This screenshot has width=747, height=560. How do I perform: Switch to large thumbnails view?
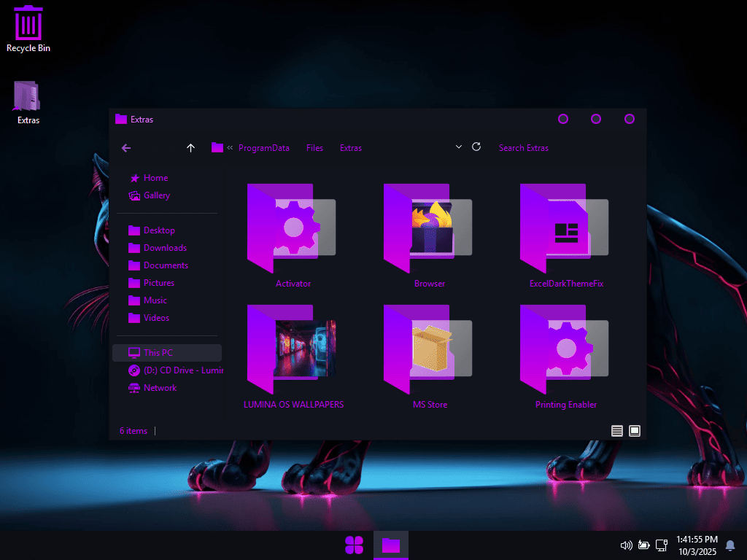click(x=635, y=431)
